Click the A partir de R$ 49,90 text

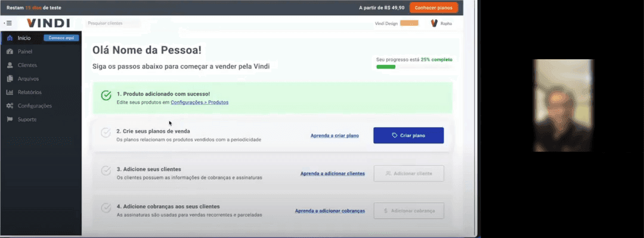382,8
